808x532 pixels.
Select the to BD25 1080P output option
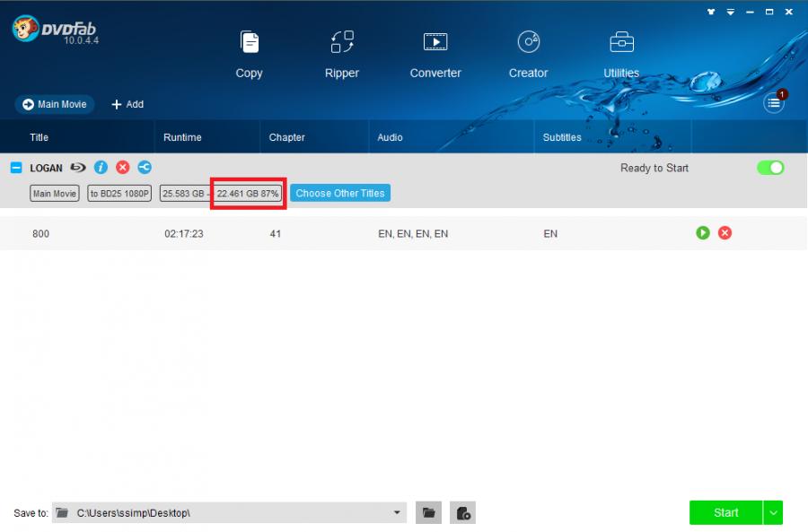(120, 193)
